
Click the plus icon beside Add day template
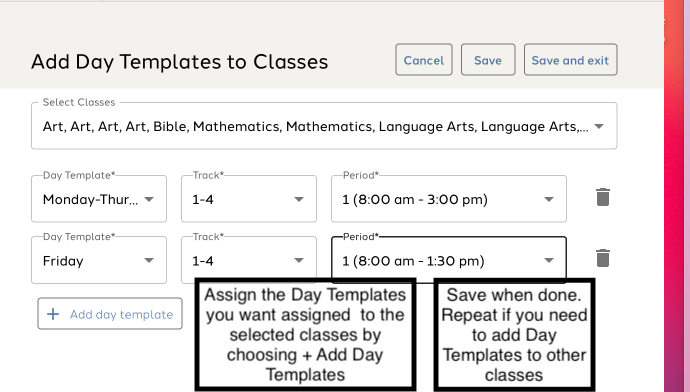53,314
